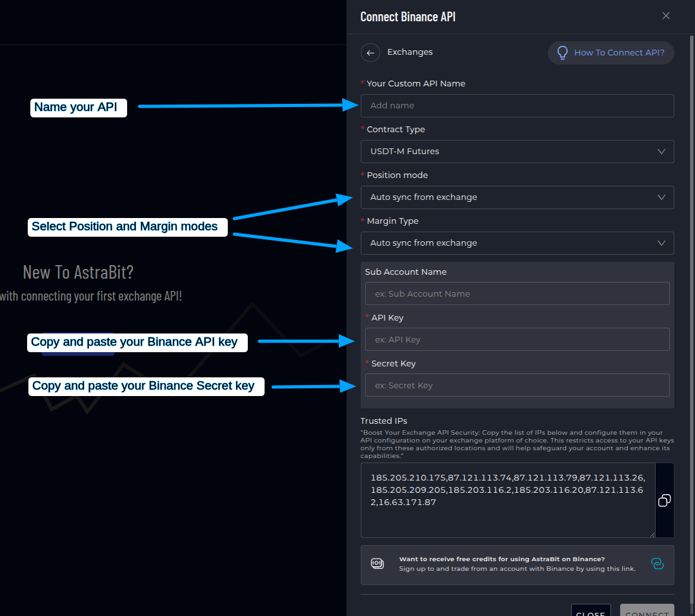
Task: Click the 'New To AstraBit?' heading
Action: (x=78, y=272)
